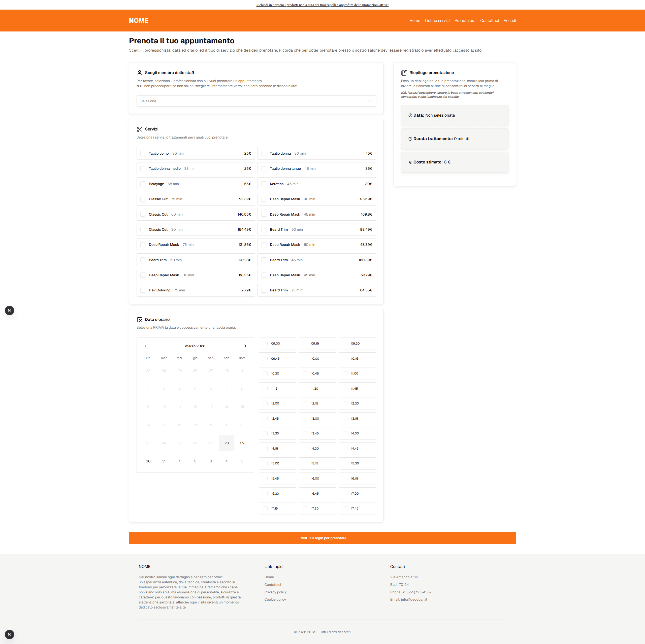Open Listino servizi in navigation bar
Viewport: 645px width, 644px height.
tap(437, 21)
